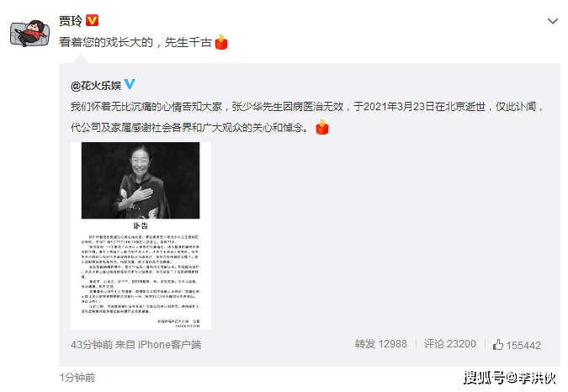Enlarge the obituary image thumbnail

tap(141, 236)
